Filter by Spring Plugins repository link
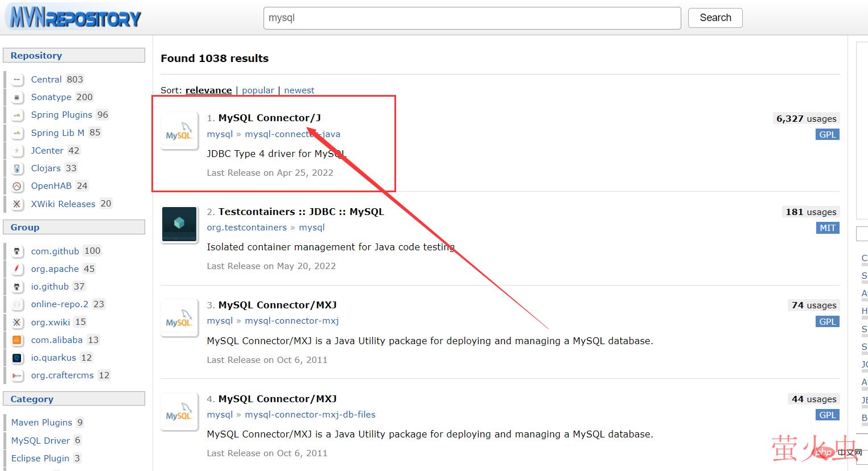Image resolution: width=868 pixels, height=471 pixels. click(x=61, y=115)
